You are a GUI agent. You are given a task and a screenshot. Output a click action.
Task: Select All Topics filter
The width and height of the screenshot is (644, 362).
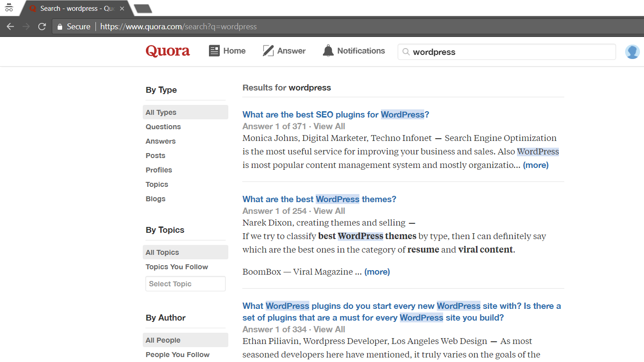point(186,252)
